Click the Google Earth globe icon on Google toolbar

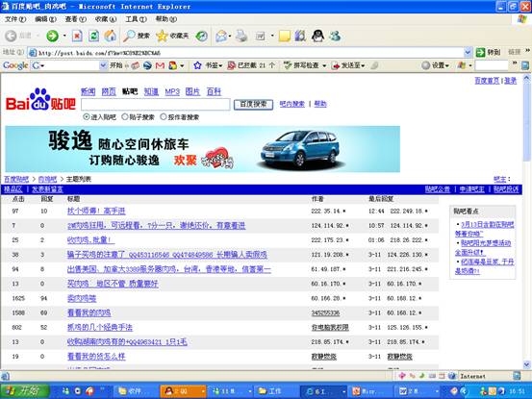tap(147, 65)
